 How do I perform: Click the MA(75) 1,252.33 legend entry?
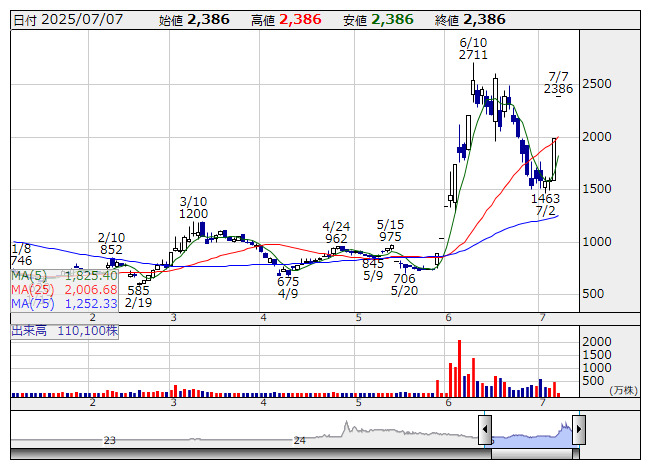point(65,304)
